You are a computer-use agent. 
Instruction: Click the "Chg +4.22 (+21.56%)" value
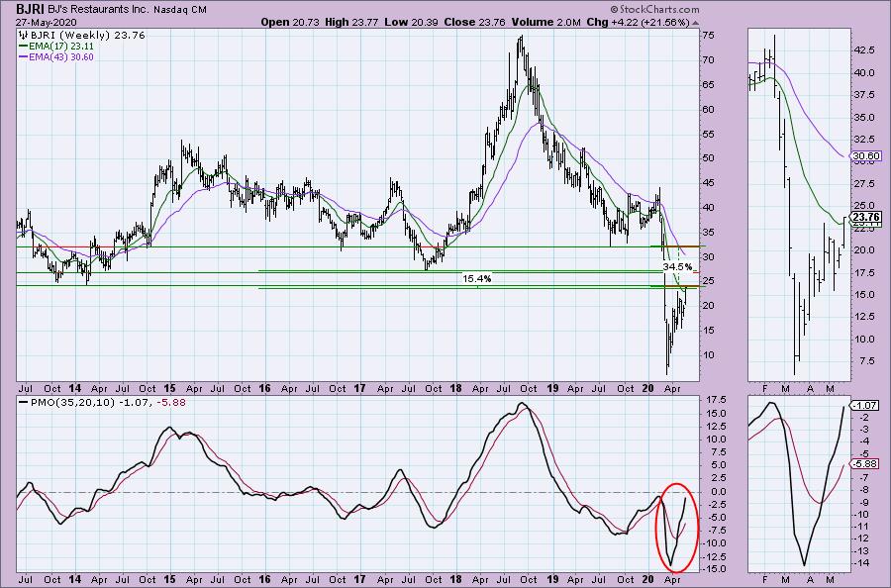click(x=638, y=22)
